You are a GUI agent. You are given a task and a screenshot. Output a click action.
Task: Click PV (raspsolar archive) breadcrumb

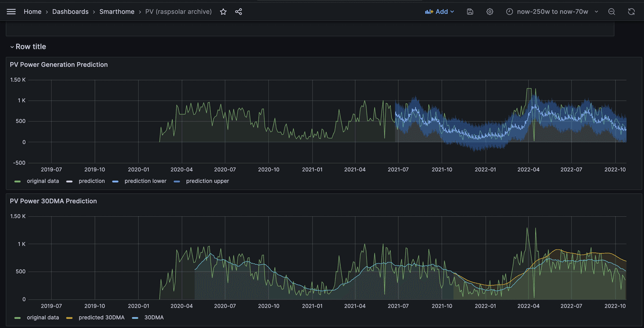click(179, 11)
